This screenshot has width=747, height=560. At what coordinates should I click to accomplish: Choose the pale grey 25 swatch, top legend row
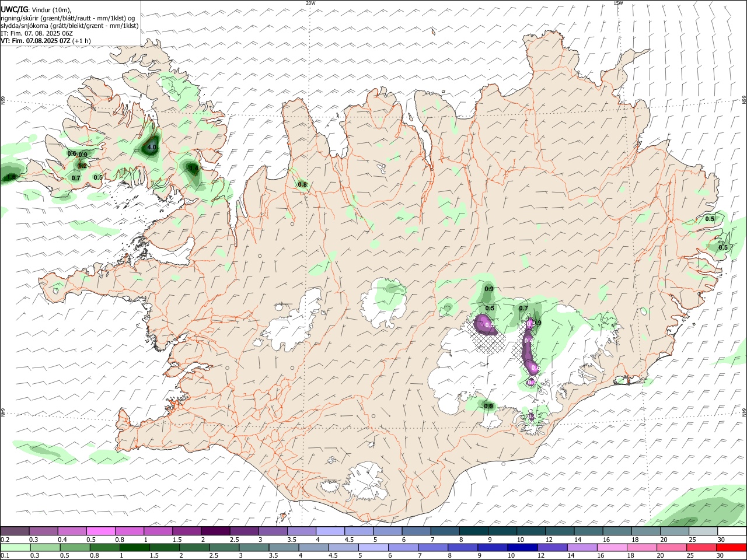(703, 531)
